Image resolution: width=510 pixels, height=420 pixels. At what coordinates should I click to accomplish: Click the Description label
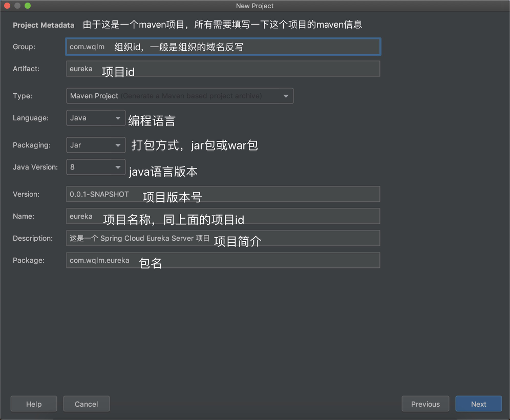point(33,238)
